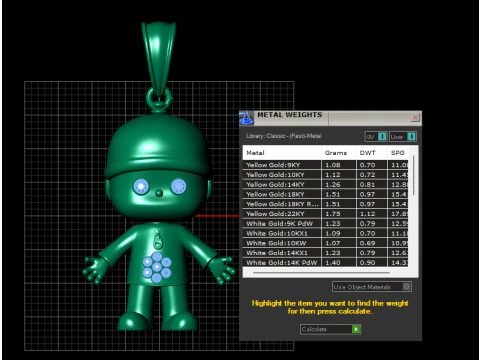The image size is (480, 360).
Task: Select the White Gold:10KW row
Action: 325,243
